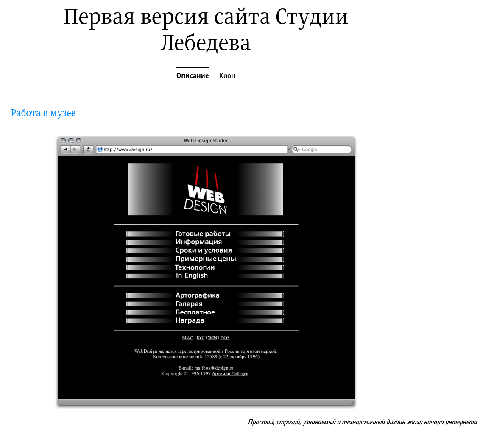The width and height of the screenshot is (483, 448).
Task: Click the leftmost round button in the browser title bar
Action: 63,140
